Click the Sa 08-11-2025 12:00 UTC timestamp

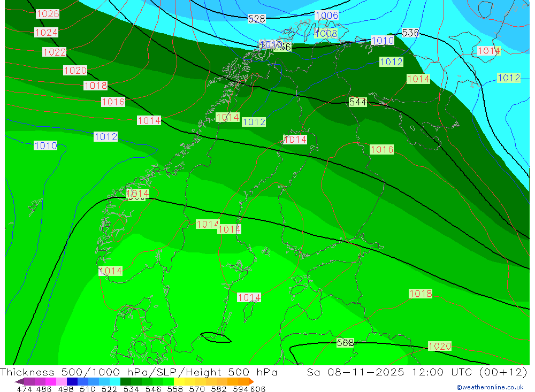[x=417, y=372]
